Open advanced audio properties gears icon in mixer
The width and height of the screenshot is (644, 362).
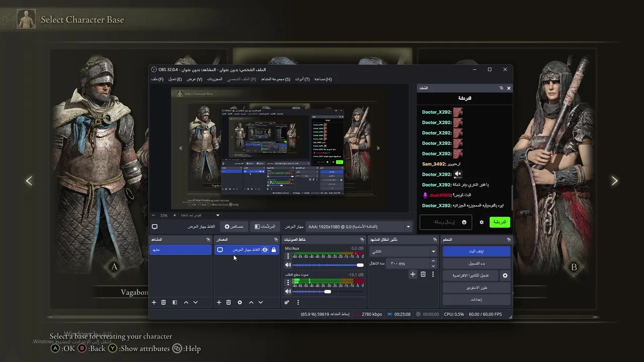coord(287,302)
